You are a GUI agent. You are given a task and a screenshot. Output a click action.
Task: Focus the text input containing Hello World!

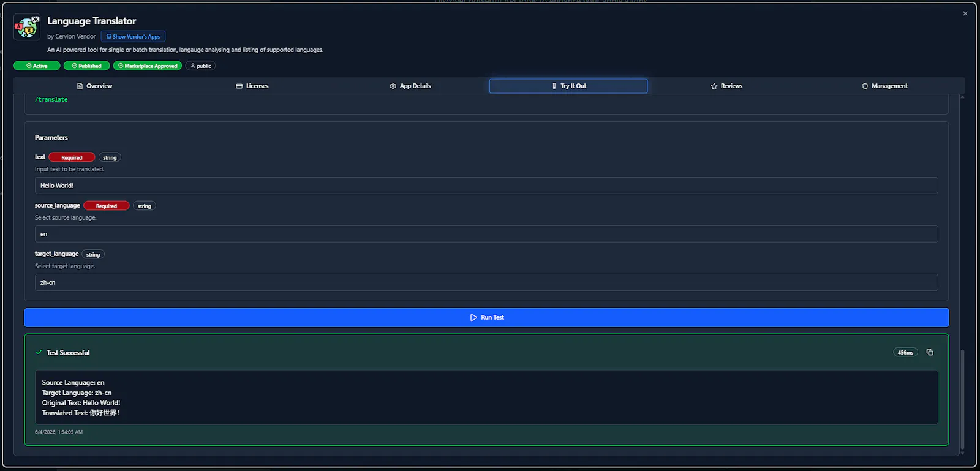coord(486,186)
